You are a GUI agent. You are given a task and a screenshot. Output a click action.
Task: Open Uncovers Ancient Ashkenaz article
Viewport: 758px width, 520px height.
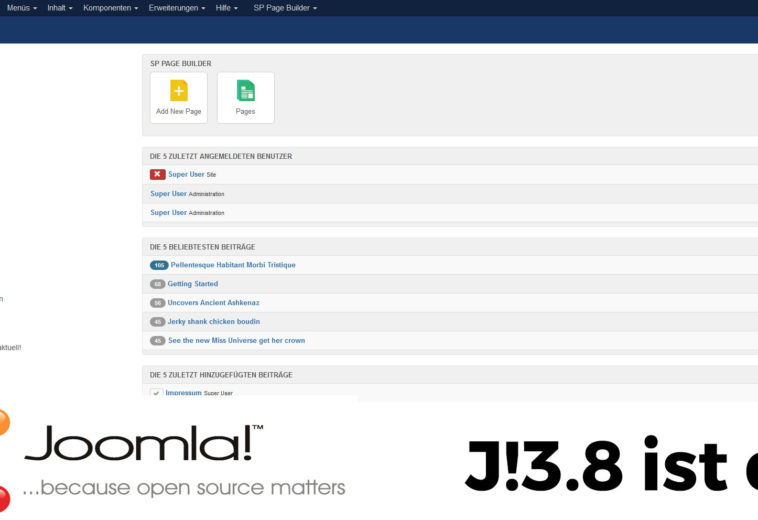pos(213,303)
